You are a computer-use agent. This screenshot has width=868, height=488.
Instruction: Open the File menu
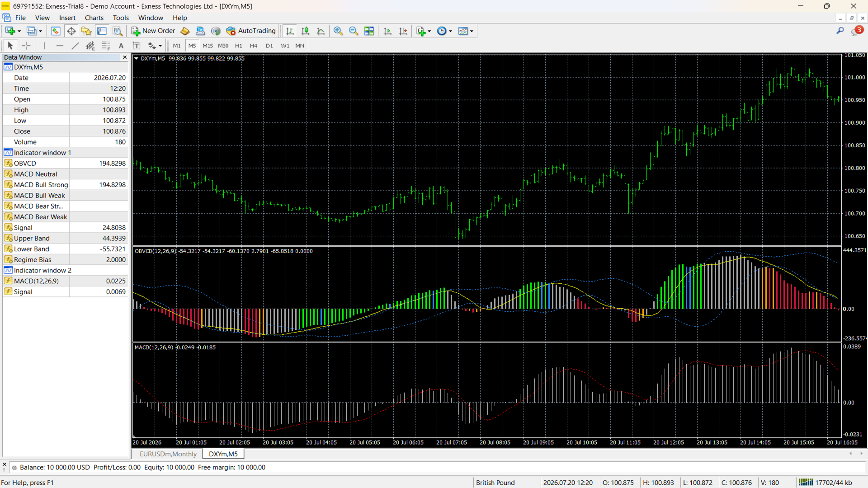(20, 18)
